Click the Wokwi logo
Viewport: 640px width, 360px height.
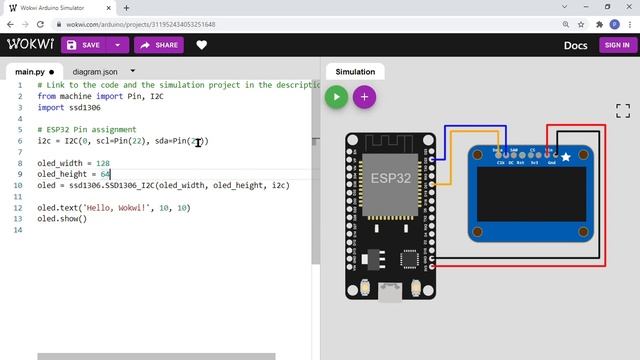pos(30,44)
